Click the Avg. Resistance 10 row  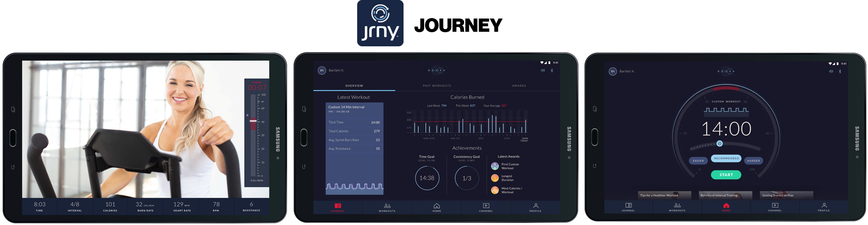coord(354,149)
